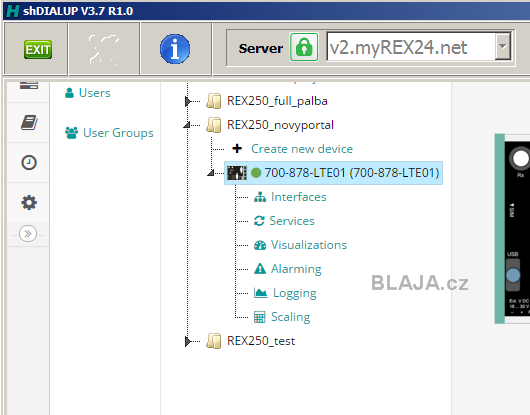Click the green EXIT button
The width and height of the screenshot is (530, 415).
point(38,49)
